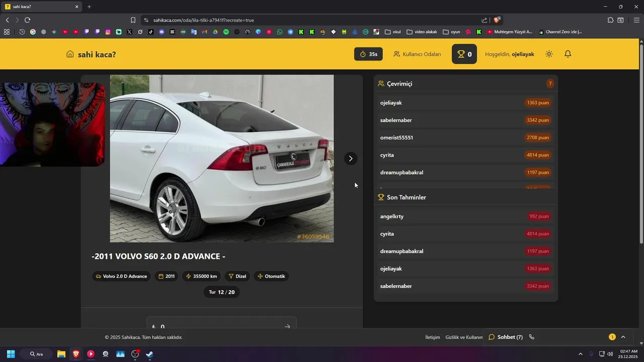Image resolution: width=644 pixels, height=362 pixels.
Task: Open taskbar search box Ara
Action: (x=36, y=354)
